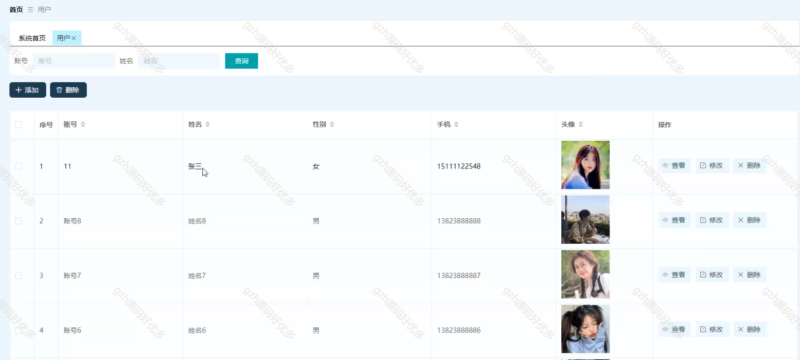This screenshot has width=800, height=360.
Task: Delete the 姓名8 row
Action: (749, 220)
